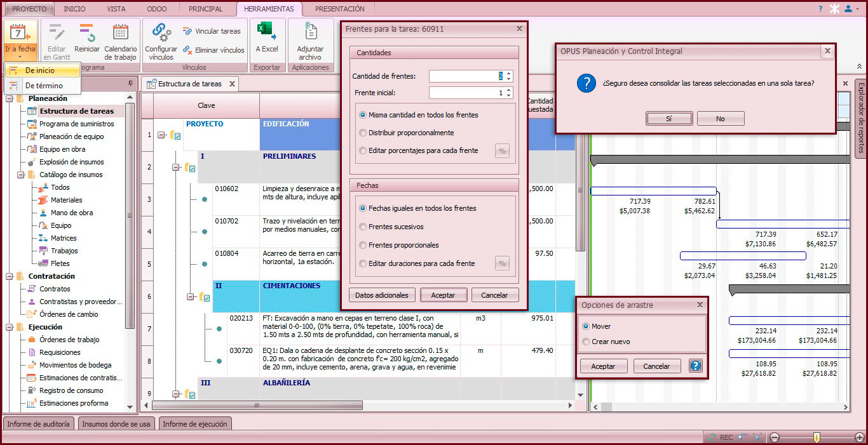The image size is (868, 445).
Task: Select Misma cantidad en todos los frentes
Action: pyautogui.click(x=419, y=115)
